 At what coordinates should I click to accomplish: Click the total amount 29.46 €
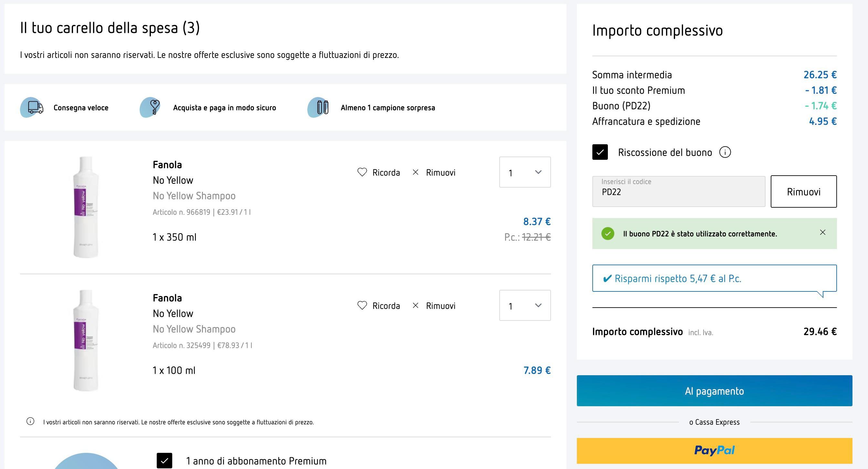point(820,332)
